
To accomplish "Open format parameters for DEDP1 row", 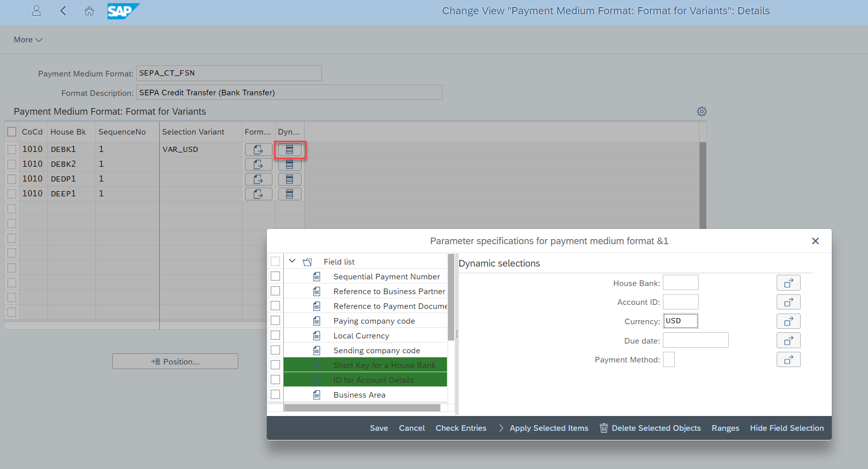I will pyautogui.click(x=258, y=179).
